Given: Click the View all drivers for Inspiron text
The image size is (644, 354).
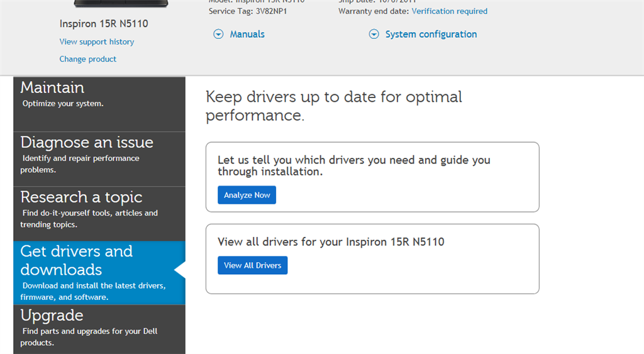Looking at the screenshot, I should pyautogui.click(x=331, y=242).
